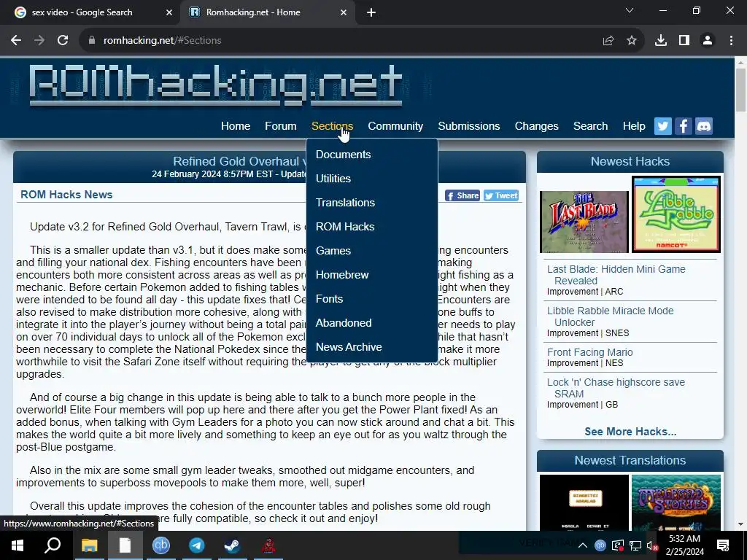Open a new tab with the plus icon
This screenshot has height=560, width=747.
371,13
